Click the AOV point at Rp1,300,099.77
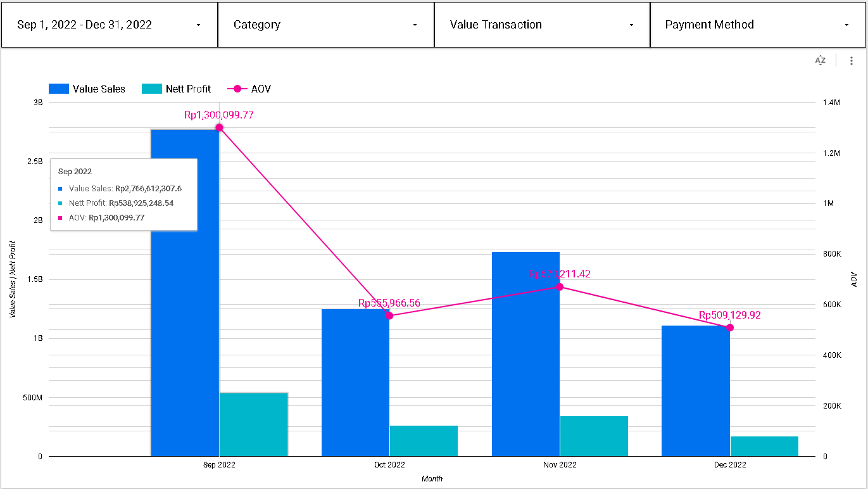Image resolution: width=868 pixels, height=489 pixels. point(219,128)
